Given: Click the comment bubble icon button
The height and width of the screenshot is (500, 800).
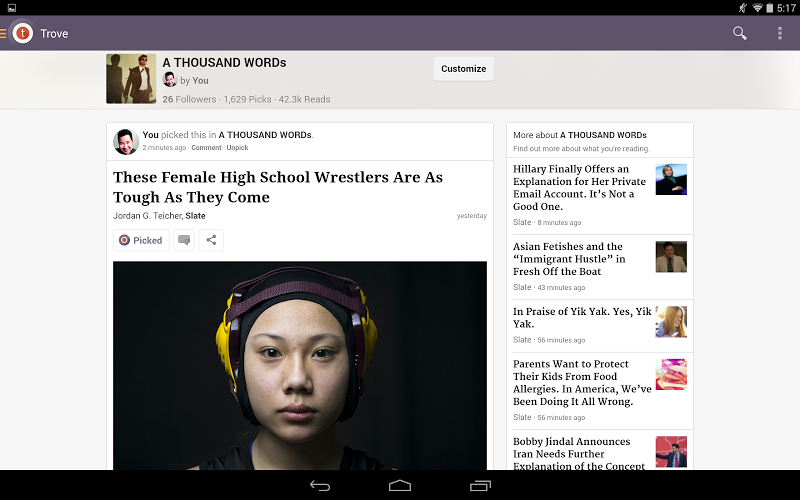Looking at the screenshot, I should click(184, 240).
